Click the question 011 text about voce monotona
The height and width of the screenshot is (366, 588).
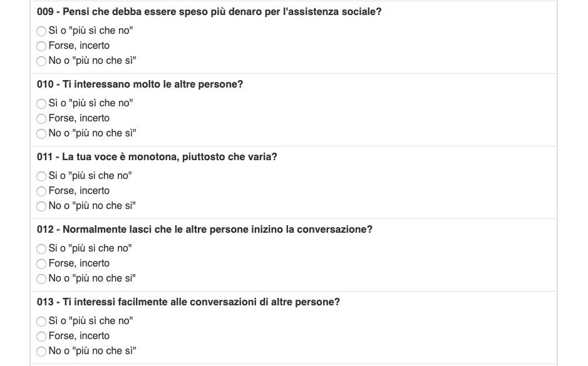157,157
